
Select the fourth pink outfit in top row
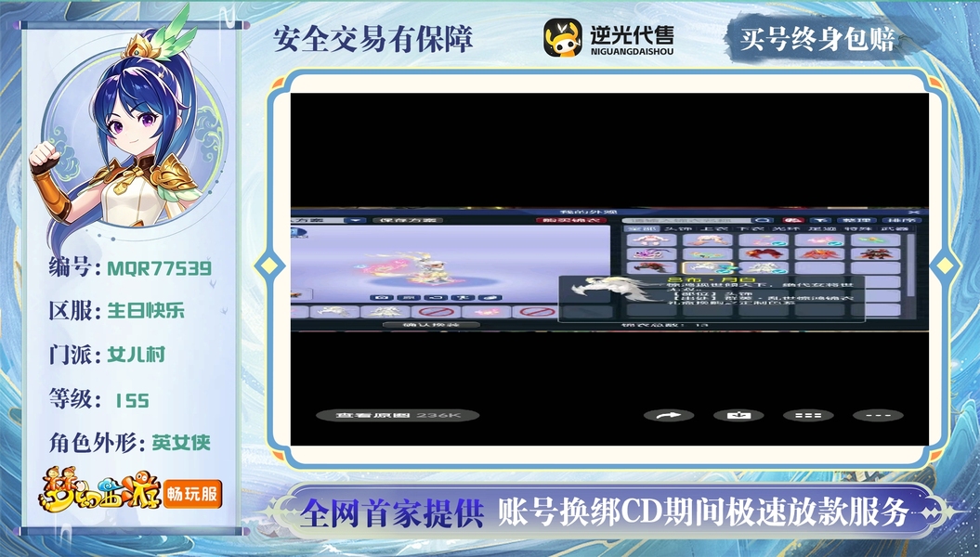[819, 240]
